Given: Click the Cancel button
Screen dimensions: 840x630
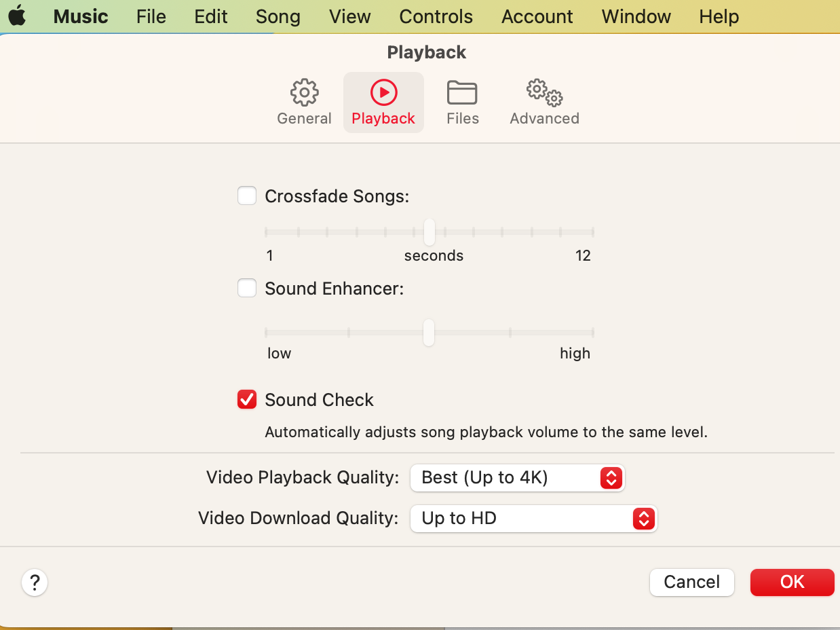Looking at the screenshot, I should pos(692,582).
